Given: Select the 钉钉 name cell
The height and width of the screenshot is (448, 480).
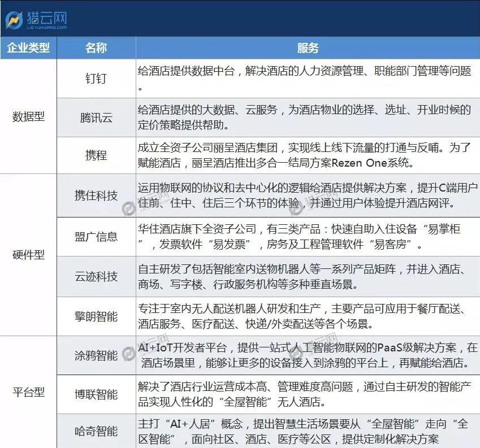Looking at the screenshot, I should [x=96, y=79].
